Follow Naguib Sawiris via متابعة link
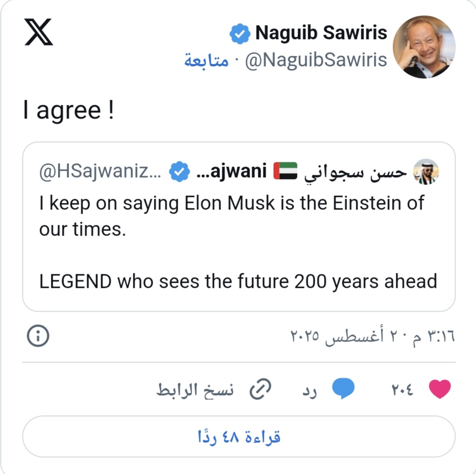This screenshot has width=476, height=474. click(206, 61)
